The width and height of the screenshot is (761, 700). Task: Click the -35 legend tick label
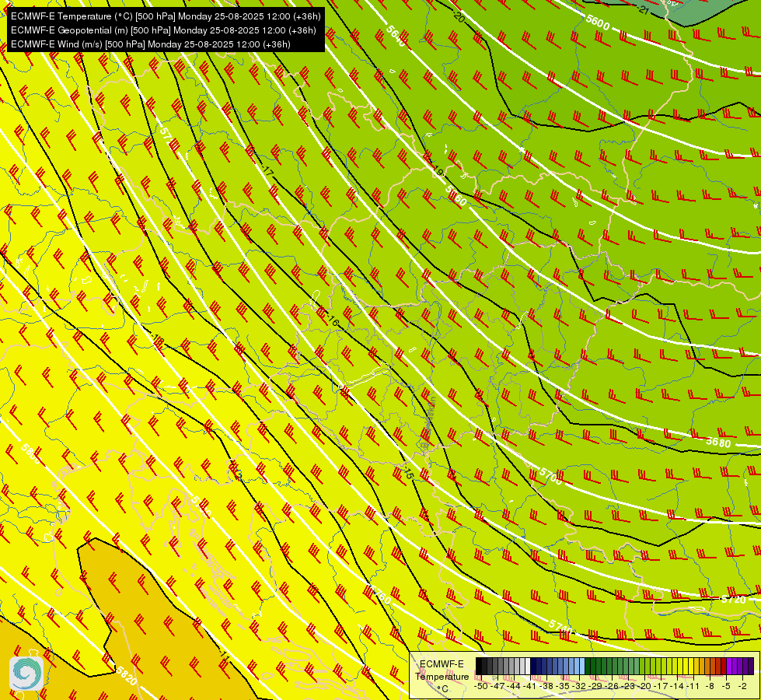563,686
